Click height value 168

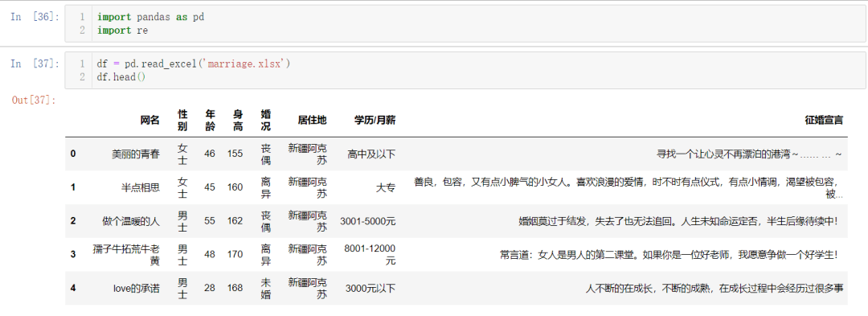pyautogui.click(x=235, y=288)
